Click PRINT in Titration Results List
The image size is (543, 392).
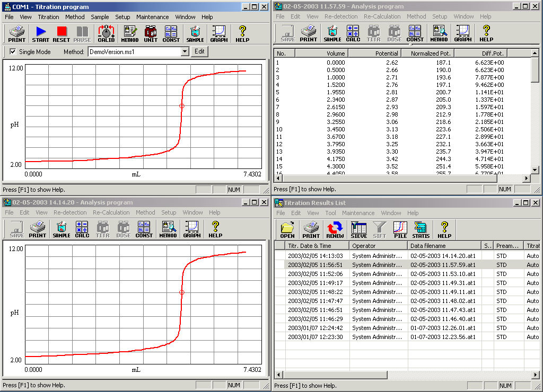[x=311, y=230]
